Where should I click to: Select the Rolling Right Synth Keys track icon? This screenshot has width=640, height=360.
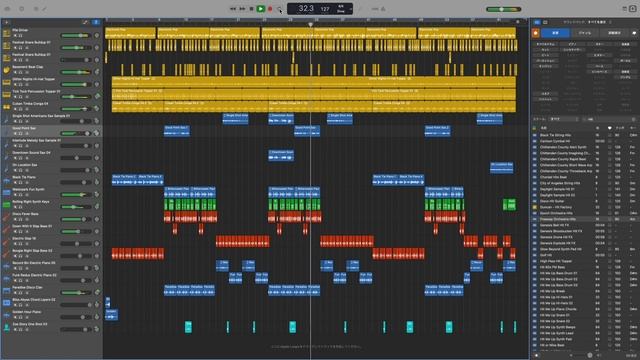click(6, 205)
